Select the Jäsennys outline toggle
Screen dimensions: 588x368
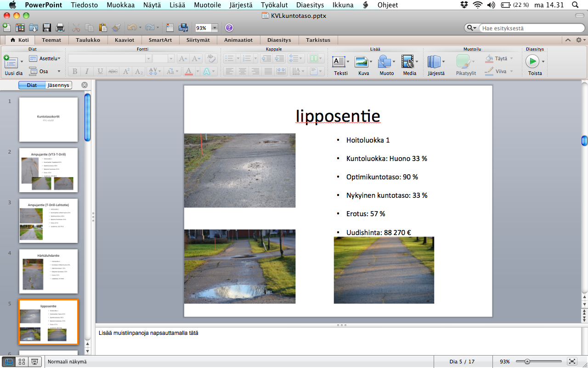tap(58, 85)
